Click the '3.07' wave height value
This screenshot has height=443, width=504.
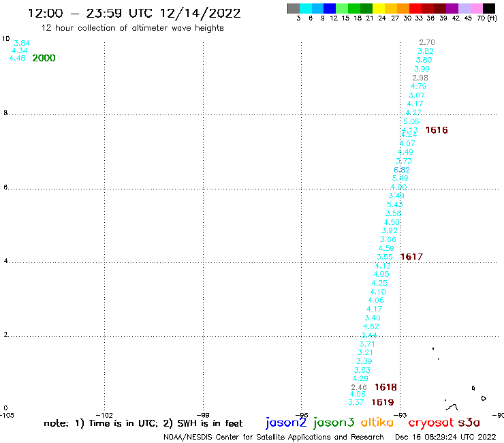point(417,95)
